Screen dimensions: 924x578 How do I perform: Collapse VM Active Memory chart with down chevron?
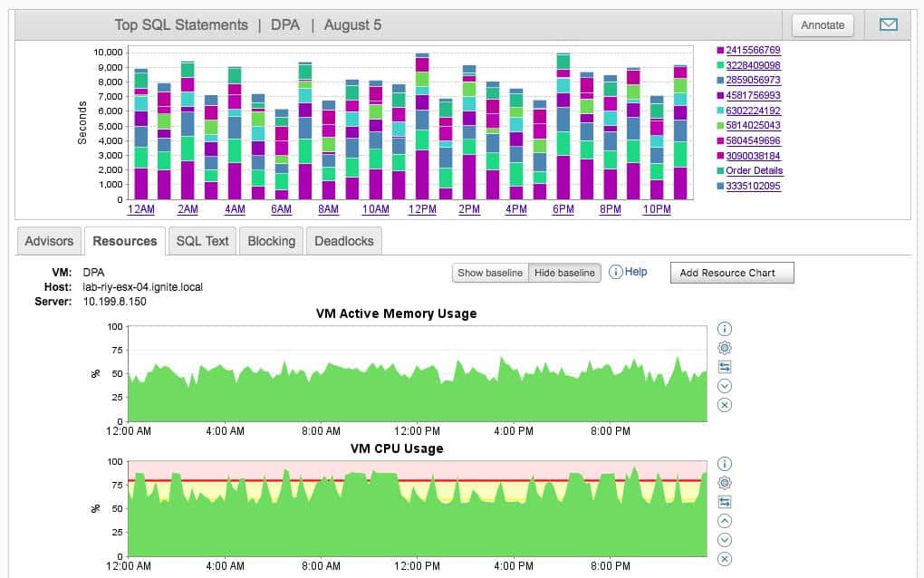(724, 386)
